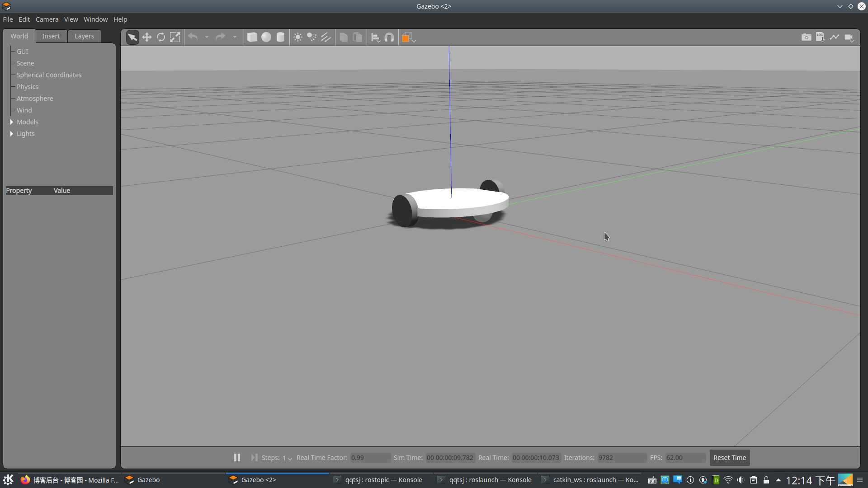Open the Camera menu
Screen dimensions: 868x488
pos(47,19)
